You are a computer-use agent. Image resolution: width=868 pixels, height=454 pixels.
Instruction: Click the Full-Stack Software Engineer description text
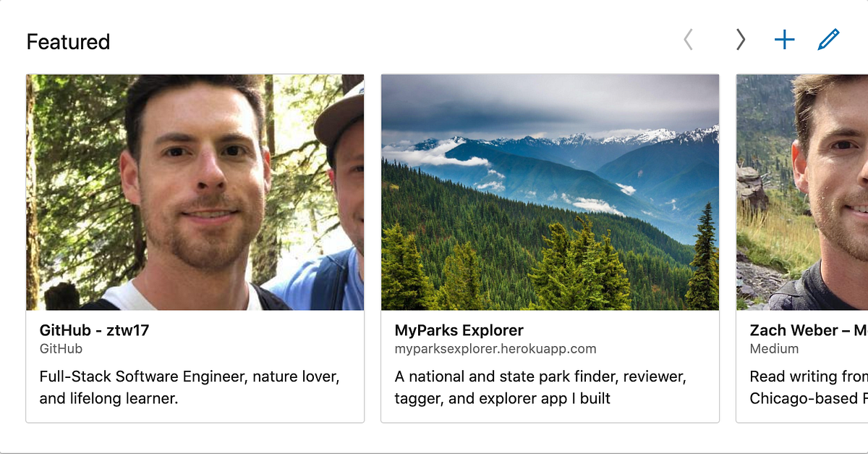click(190, 386)
